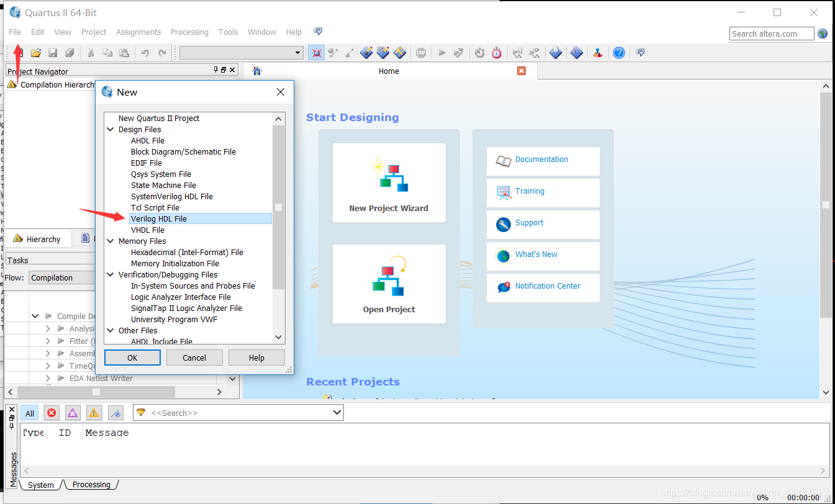Switch to the Hierarchy tab

[x=37, y=239]
